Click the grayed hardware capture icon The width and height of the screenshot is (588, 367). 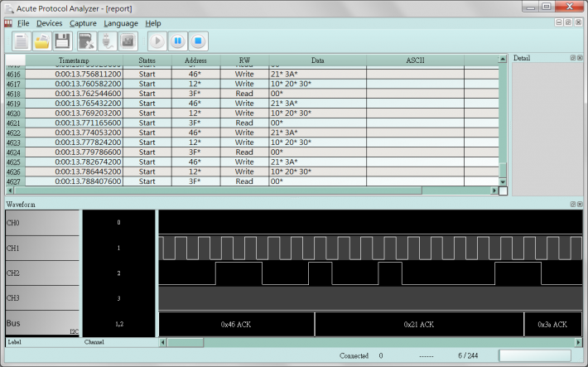(x=127, y=41)
